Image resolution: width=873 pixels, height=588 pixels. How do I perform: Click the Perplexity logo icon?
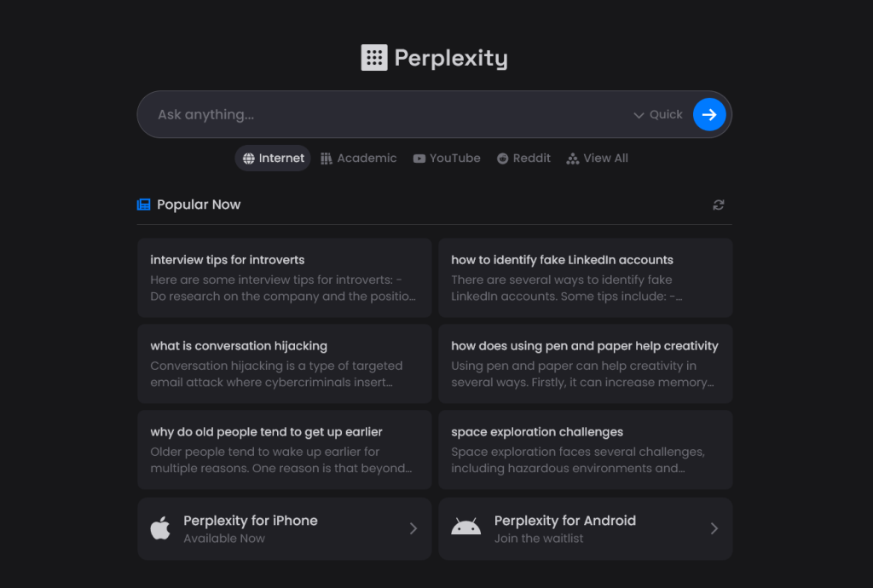[373, 57]
